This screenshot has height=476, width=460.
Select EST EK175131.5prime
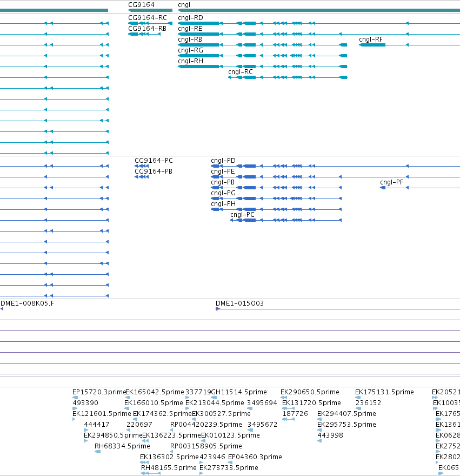coord(384,392)
